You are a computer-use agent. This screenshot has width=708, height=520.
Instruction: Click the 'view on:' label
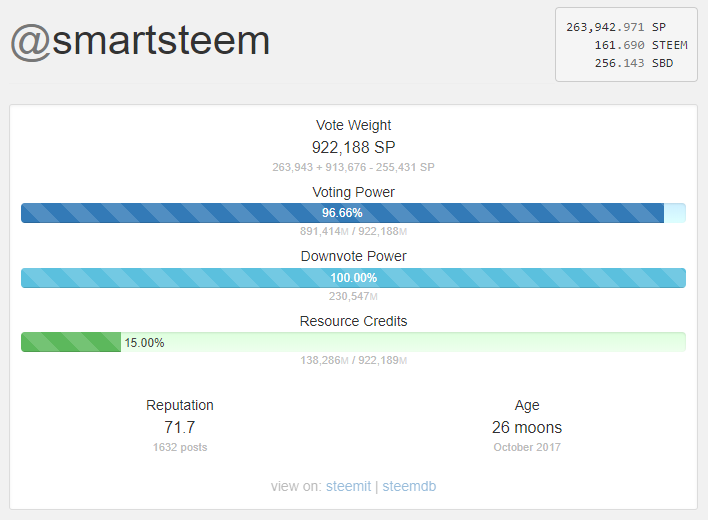point(296,486)
